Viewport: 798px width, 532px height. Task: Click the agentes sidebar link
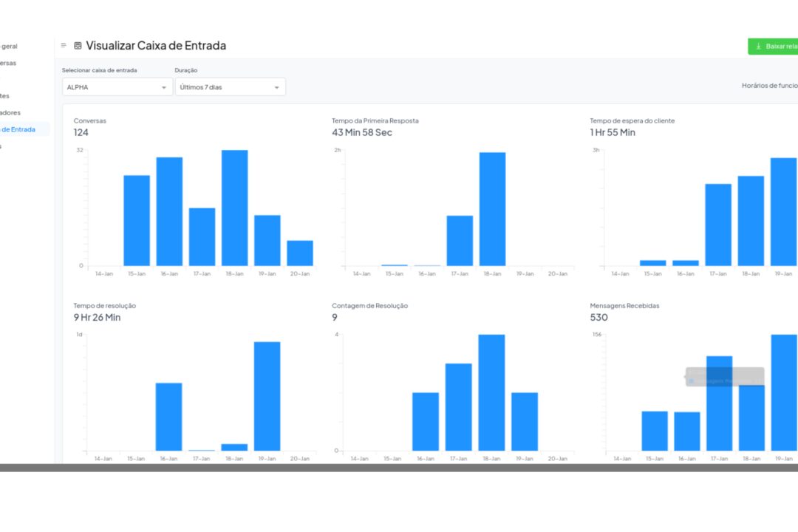coord(5,96)
